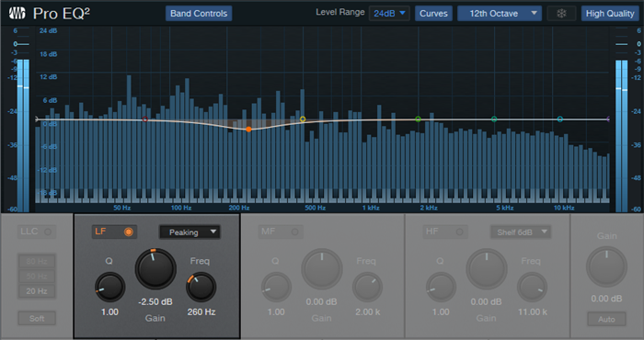Toggle the Curves display button
Viewport: 644px width, 340px height.
point(433,14)
